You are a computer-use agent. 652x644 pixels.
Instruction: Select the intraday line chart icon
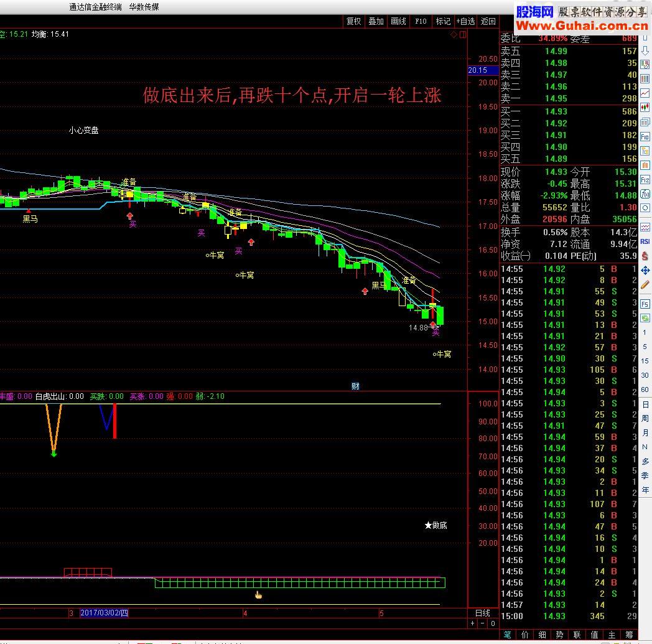[x=645, y=93]
